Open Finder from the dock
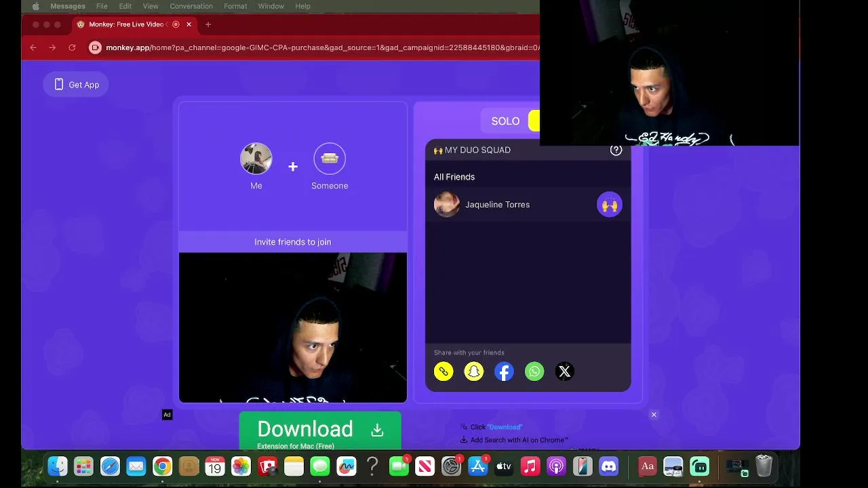 point(58,466)
